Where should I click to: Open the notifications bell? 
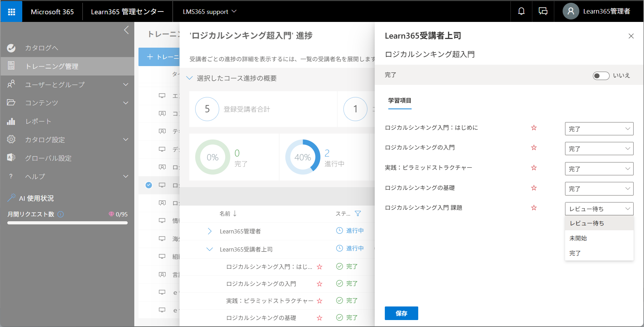tap(521, 11)
